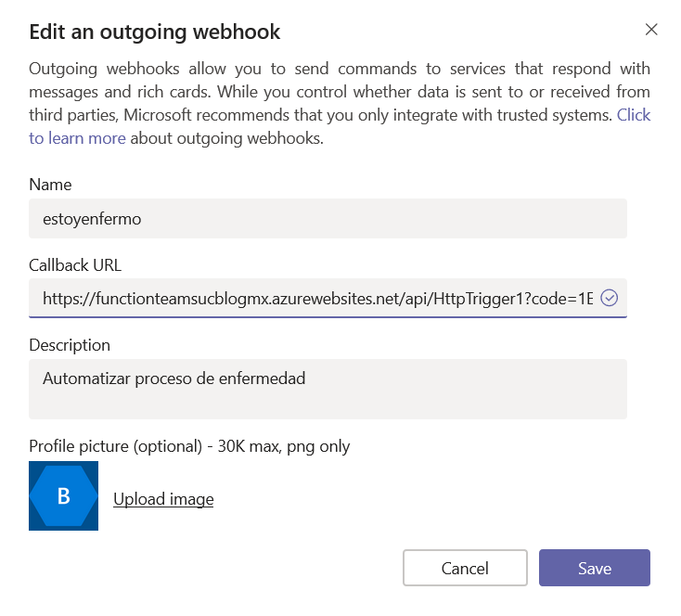681x616 pixels.
Task: Click the "Description" field label
Action: [70, 344]
